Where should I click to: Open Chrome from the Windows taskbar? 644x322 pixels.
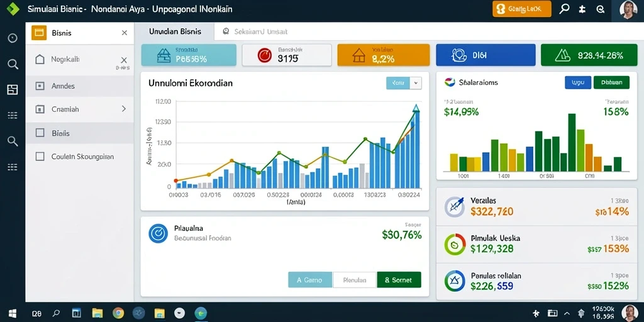(x=118, y=313)
